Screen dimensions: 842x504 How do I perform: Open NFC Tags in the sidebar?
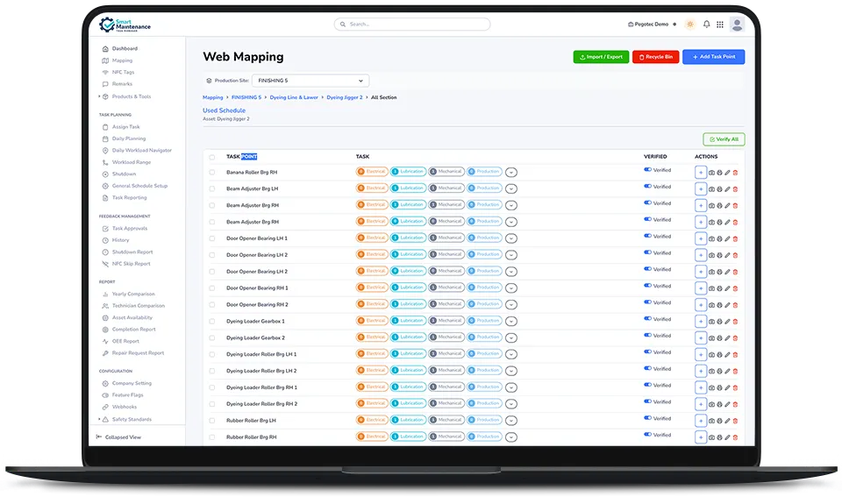123,72
